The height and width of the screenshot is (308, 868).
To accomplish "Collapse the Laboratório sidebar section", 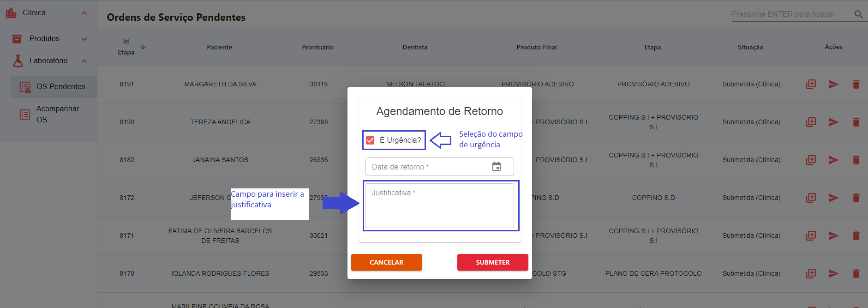I will click(x=84, y=61).
